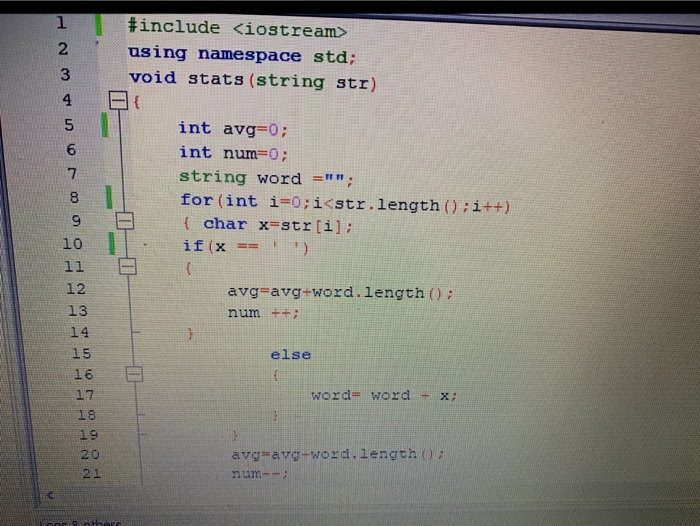The image size is (700, 526).
Task: Collapse the for-loop fold marker on line 9
Action: 125,221
